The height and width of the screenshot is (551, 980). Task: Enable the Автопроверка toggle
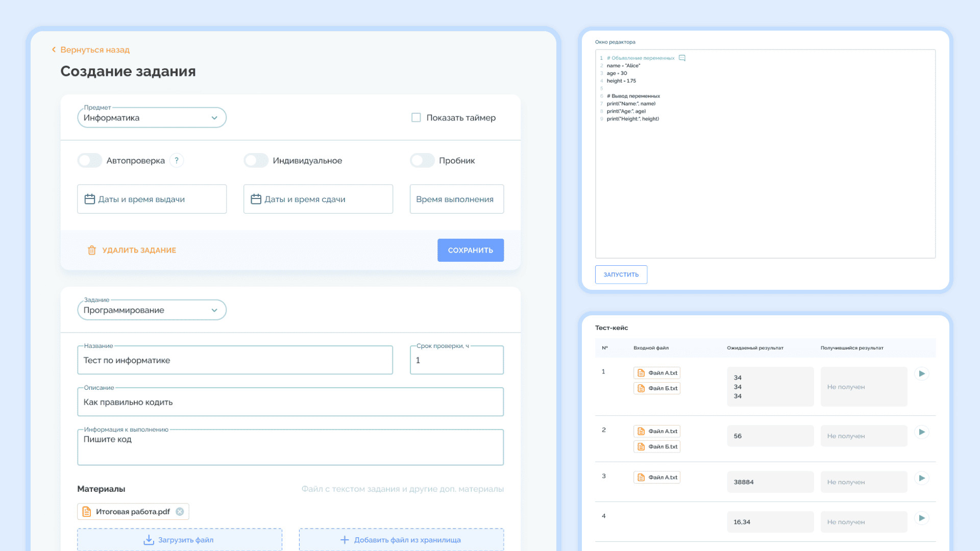90,160
